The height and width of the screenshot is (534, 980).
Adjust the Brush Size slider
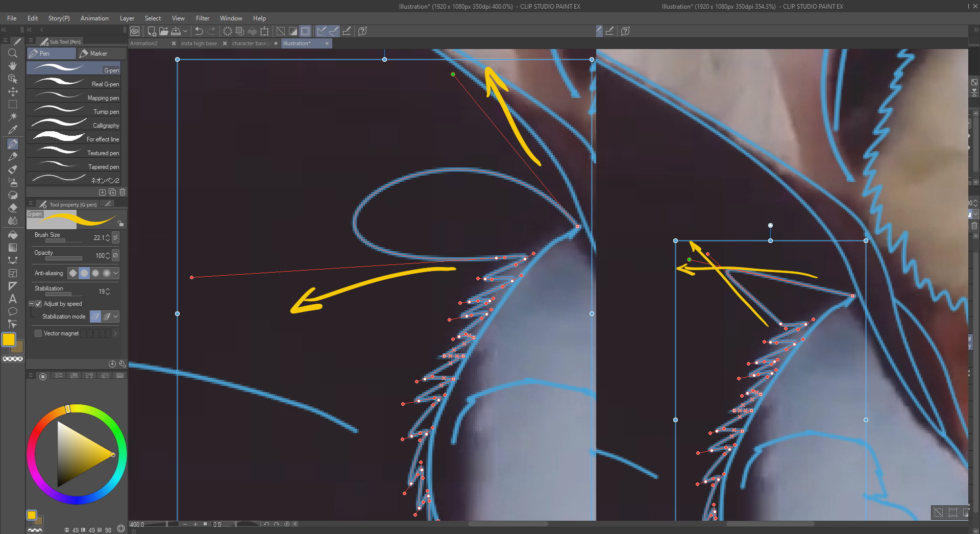pyautogui.click(x=64, y=241)
